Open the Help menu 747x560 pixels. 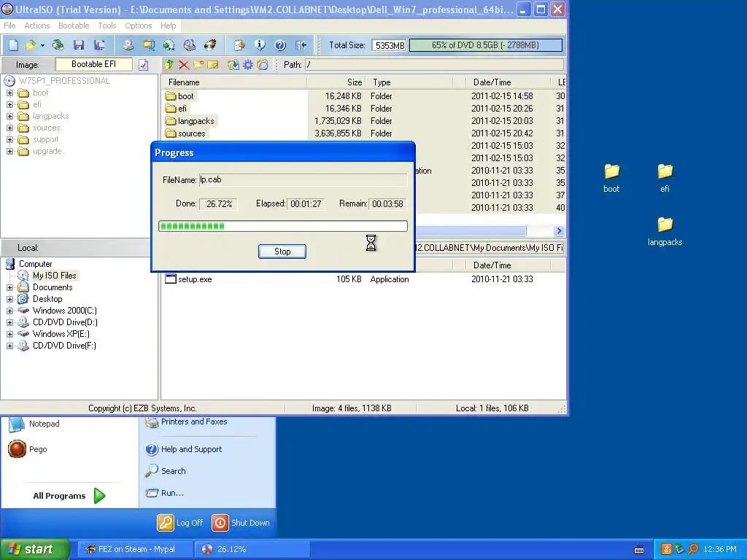pos(169,26)
